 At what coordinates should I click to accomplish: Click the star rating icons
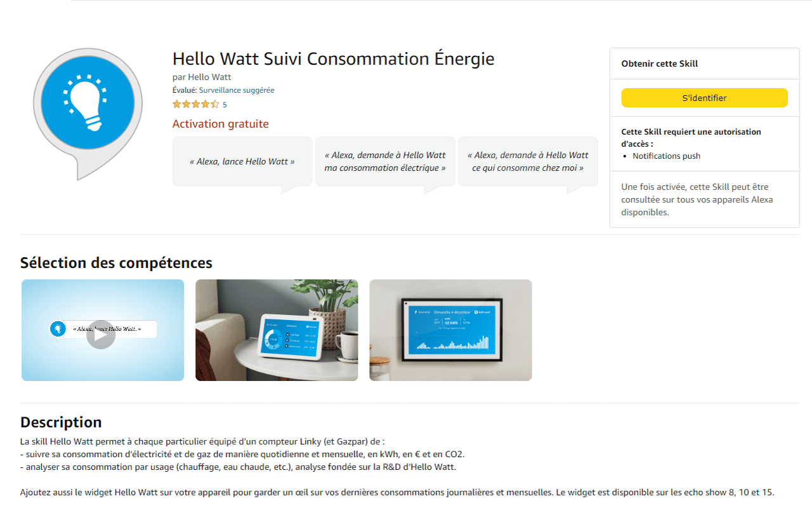196,104
